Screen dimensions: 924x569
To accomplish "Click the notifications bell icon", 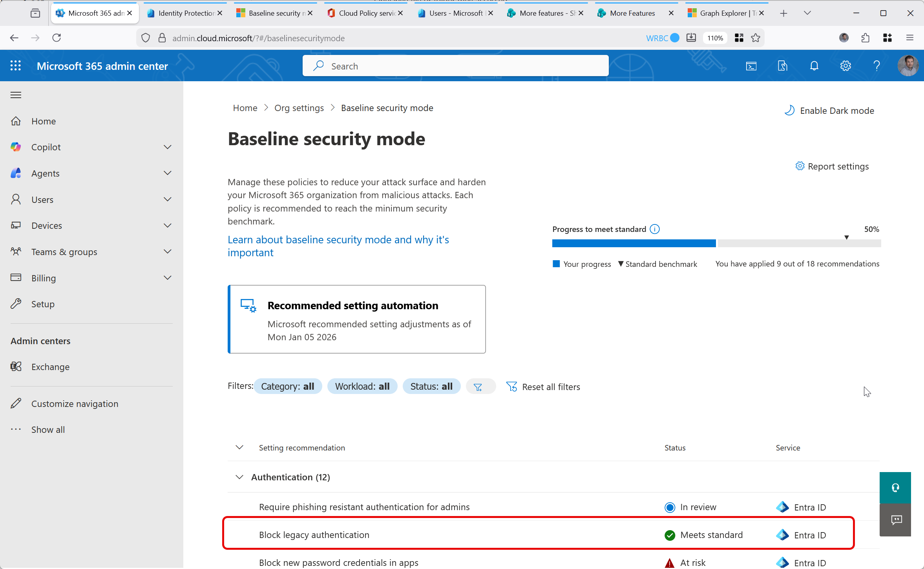I will [814, 66].
